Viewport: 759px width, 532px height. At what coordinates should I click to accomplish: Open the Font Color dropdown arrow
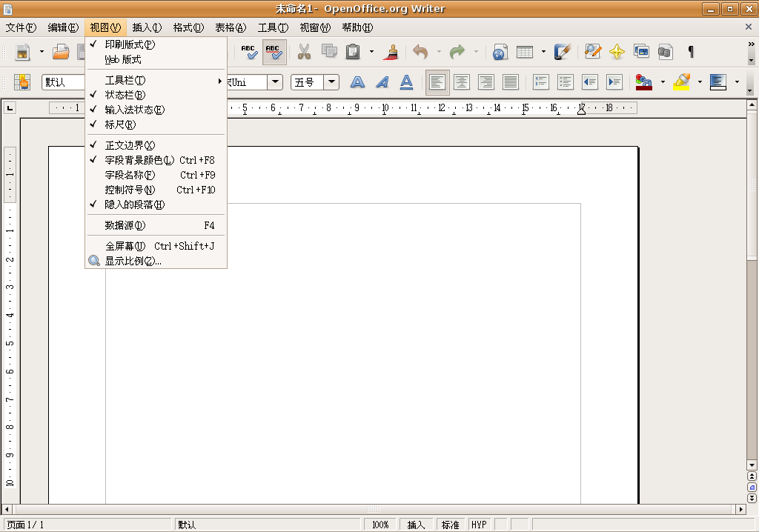tap(663, 82)
